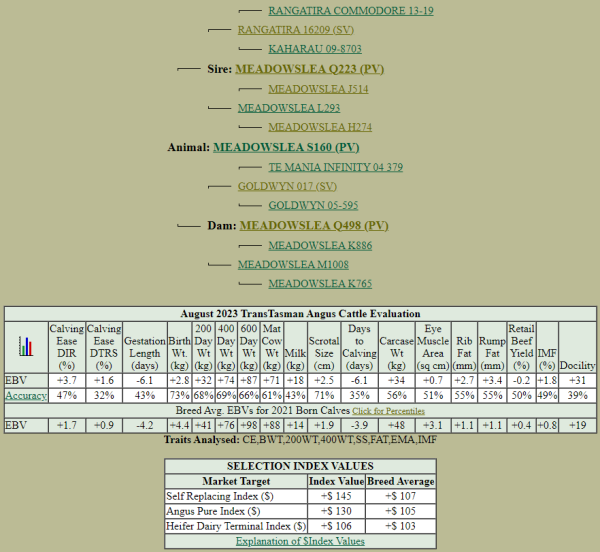Open GOLDWYN 017 (SV) link
600x552 pixels.
(287, 186)
